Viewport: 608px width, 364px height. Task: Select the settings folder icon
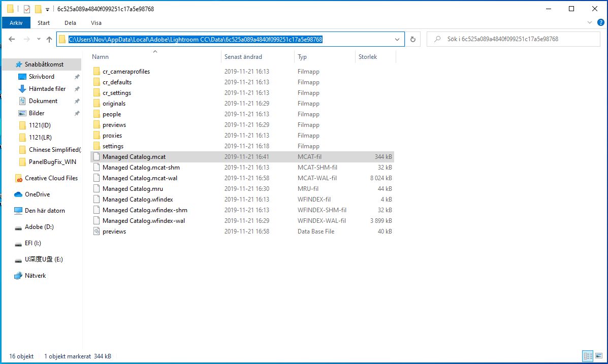coord(97,146)
